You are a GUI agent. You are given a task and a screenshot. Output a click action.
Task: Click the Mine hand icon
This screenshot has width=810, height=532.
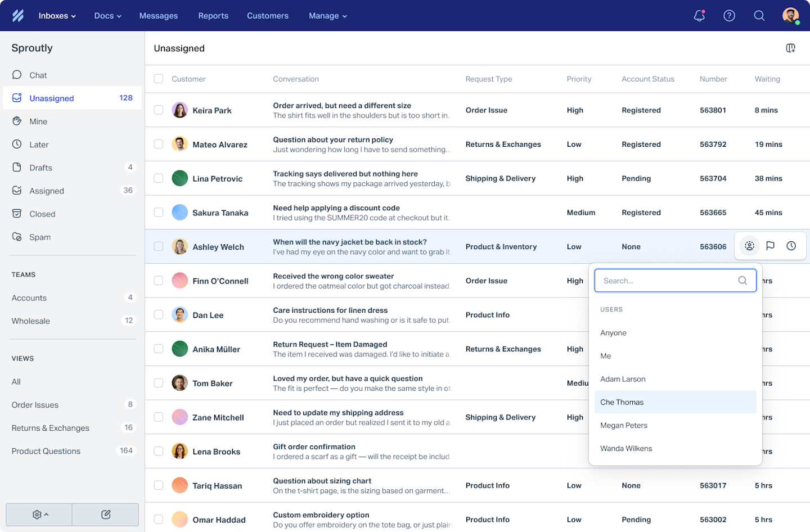(17, 121)
